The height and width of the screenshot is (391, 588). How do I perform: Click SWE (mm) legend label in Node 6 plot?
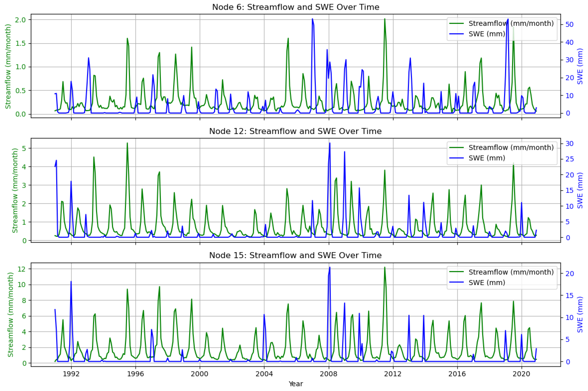point(487,34)
